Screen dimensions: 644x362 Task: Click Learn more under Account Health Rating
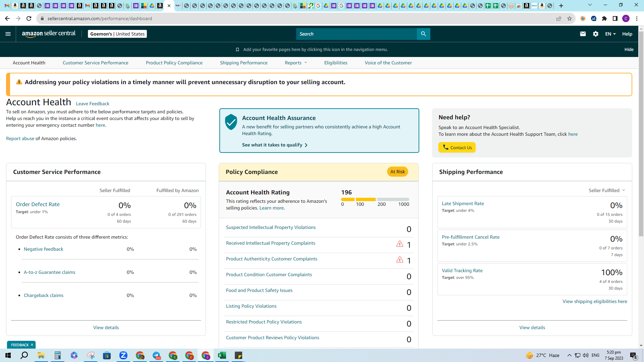tap(271, 208)
